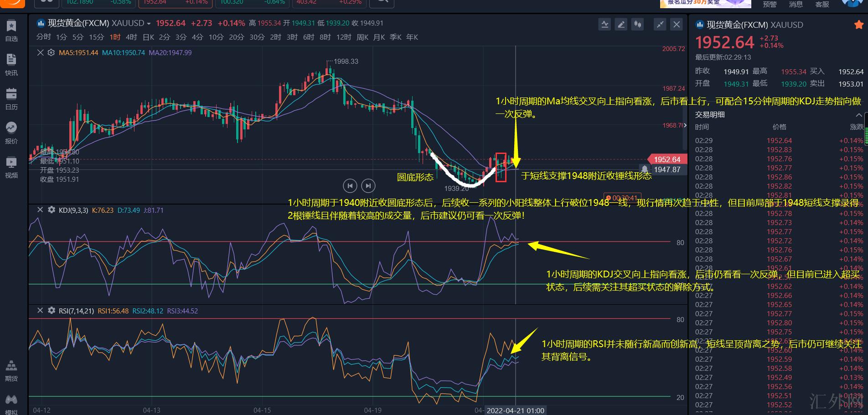This screenshot has width=868, height=415.
Task: Open RSI indicator settings gear
Action: click(52, 311)
